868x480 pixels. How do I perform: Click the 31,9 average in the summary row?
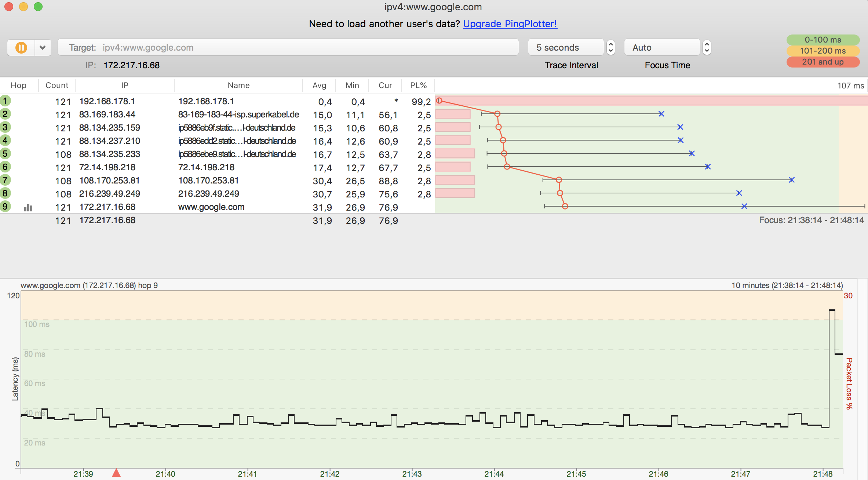coord(322,221)
